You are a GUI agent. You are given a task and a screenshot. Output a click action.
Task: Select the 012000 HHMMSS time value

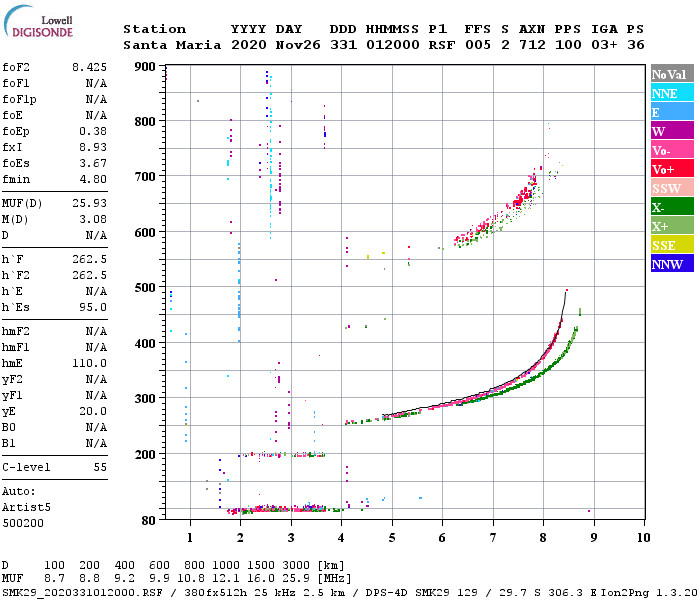click(393, 45)
